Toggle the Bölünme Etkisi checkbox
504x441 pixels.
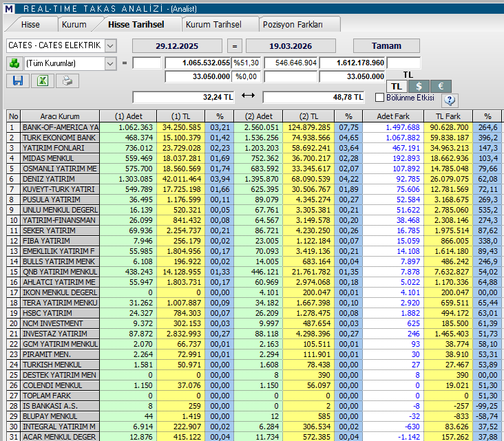pos(379,97)
